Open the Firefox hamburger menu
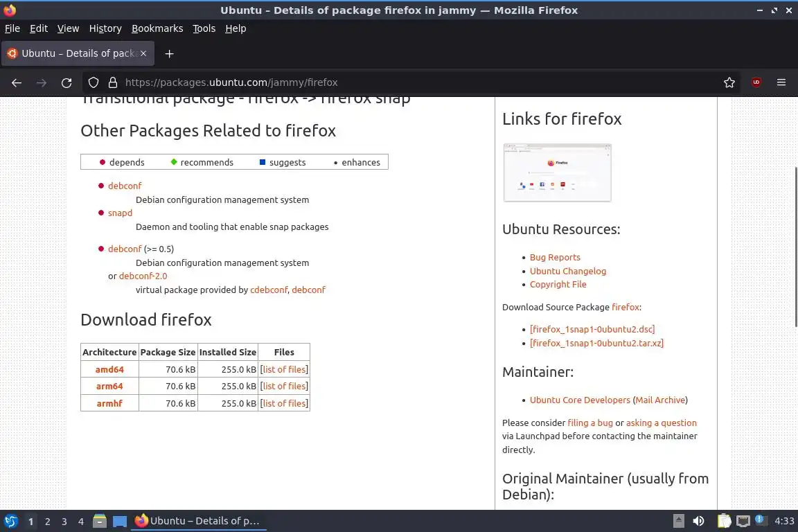This screenshot has width=798, height=532. click(x=781, y=82)
